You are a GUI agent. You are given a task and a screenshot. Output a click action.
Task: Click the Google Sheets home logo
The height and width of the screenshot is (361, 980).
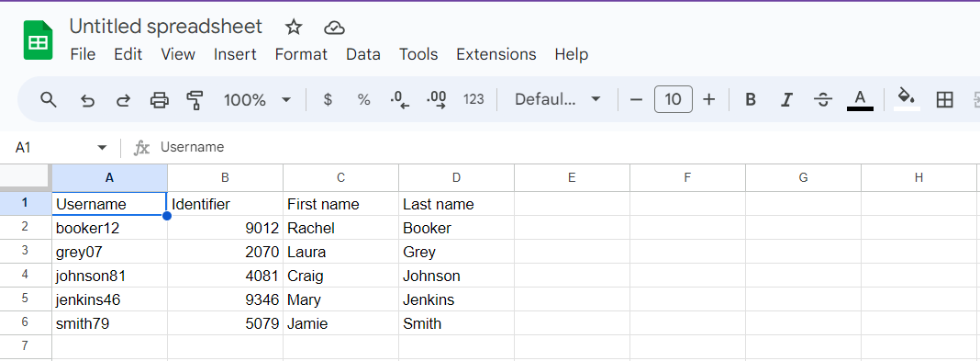39,40
